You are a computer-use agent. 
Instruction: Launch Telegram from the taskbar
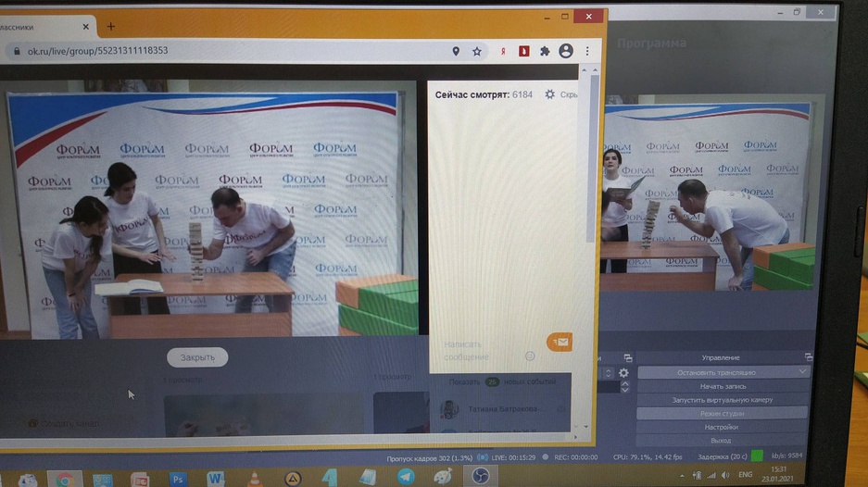click(406, 477)
